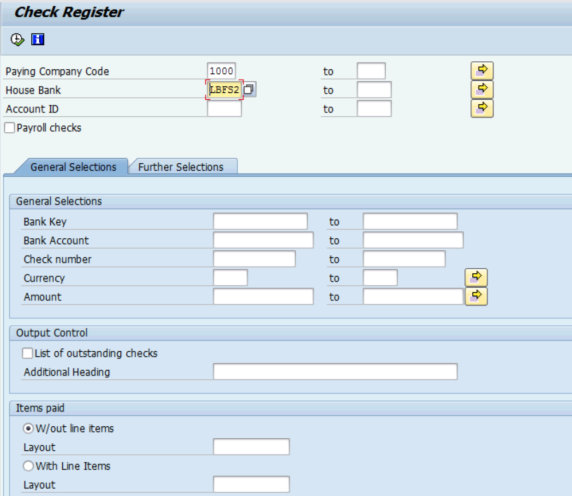Open multiple selection for House Bank

click(x=482, y=89)
